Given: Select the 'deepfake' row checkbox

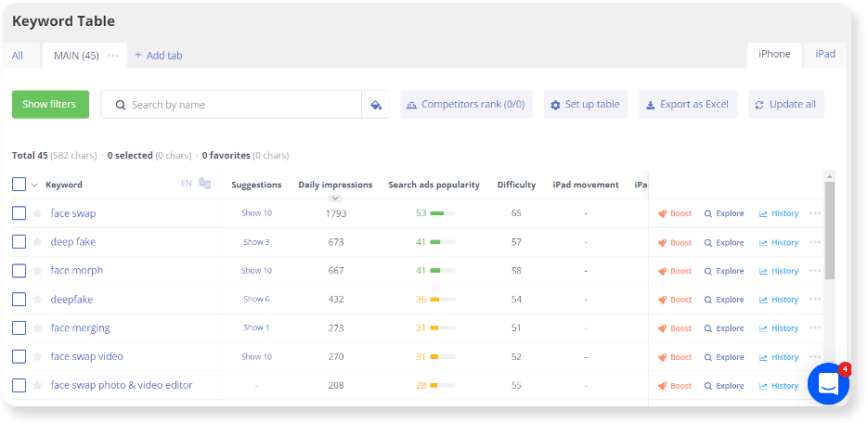Looking at the screenshot, I should (x=19, y=299).
